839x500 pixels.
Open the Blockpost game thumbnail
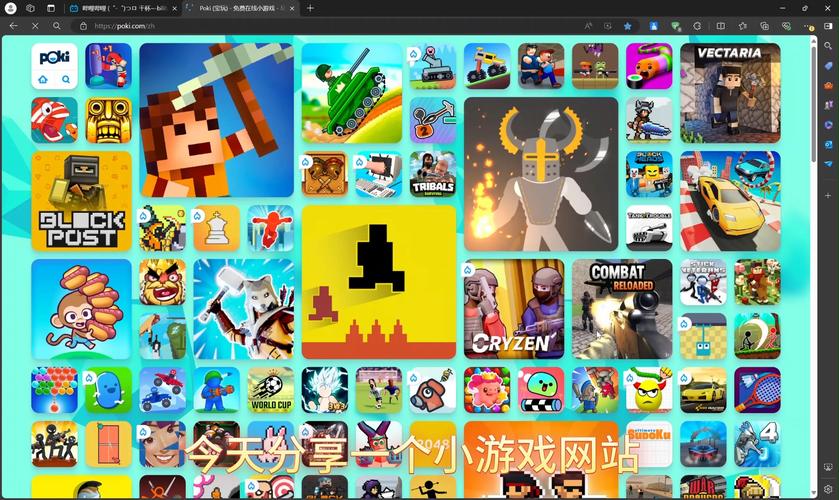(x=81, y=201)
